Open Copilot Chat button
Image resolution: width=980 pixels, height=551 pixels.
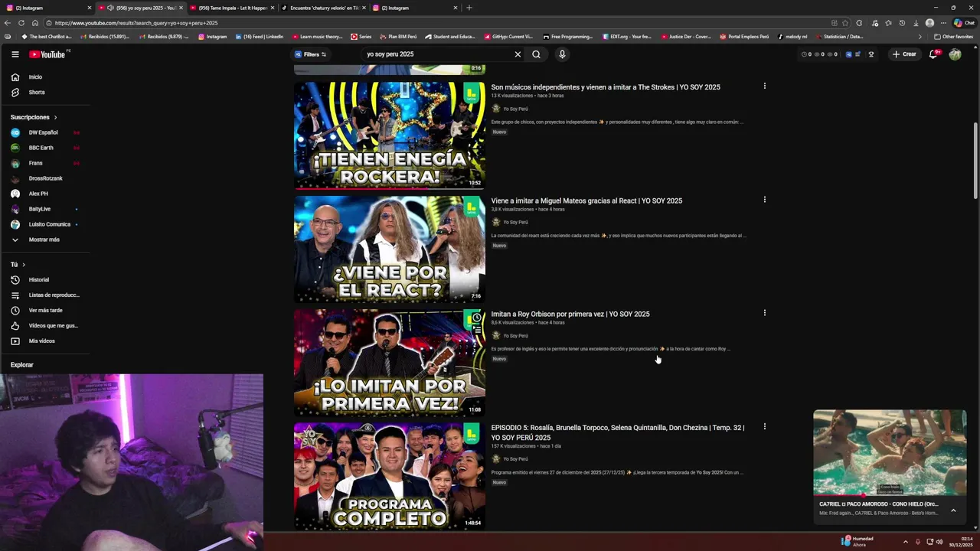pyautogui.click(x=963, y=23)
